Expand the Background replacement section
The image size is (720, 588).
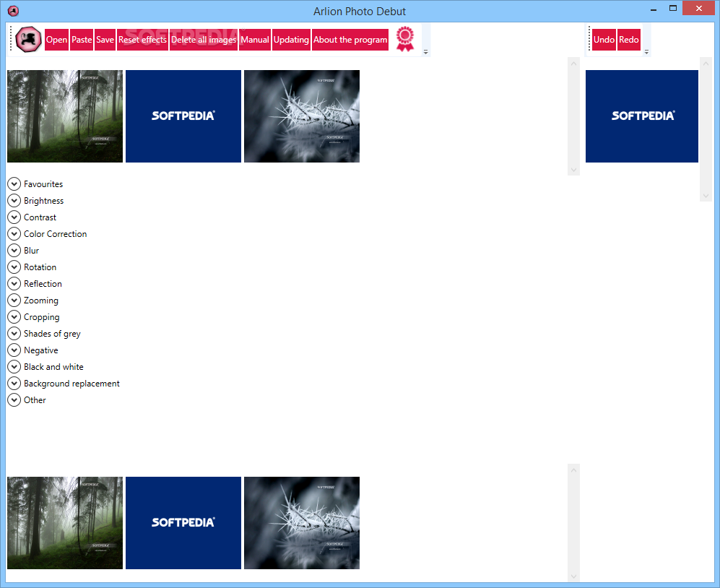pyautogui.click(x=14, y=383)
